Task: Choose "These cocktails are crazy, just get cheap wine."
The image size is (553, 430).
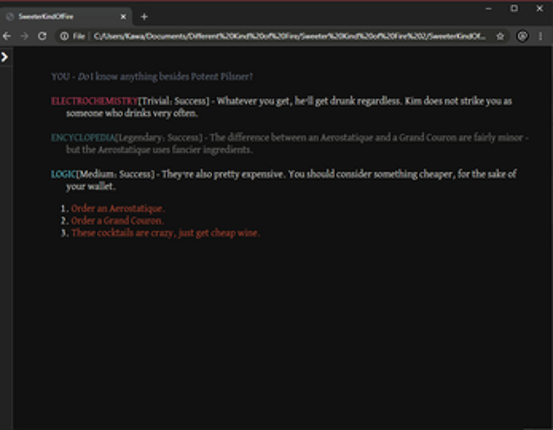Action: tap(165, 233)
